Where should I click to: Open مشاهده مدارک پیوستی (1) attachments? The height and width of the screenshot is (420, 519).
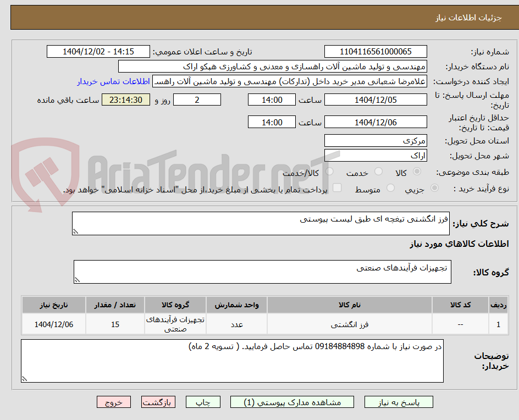tap(292, 402)
